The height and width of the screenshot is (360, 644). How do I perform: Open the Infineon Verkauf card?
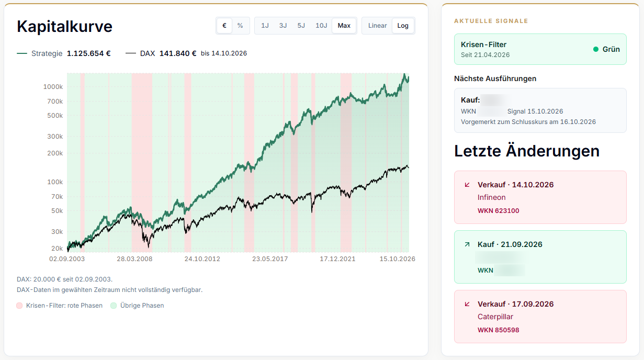pos(540,197)
